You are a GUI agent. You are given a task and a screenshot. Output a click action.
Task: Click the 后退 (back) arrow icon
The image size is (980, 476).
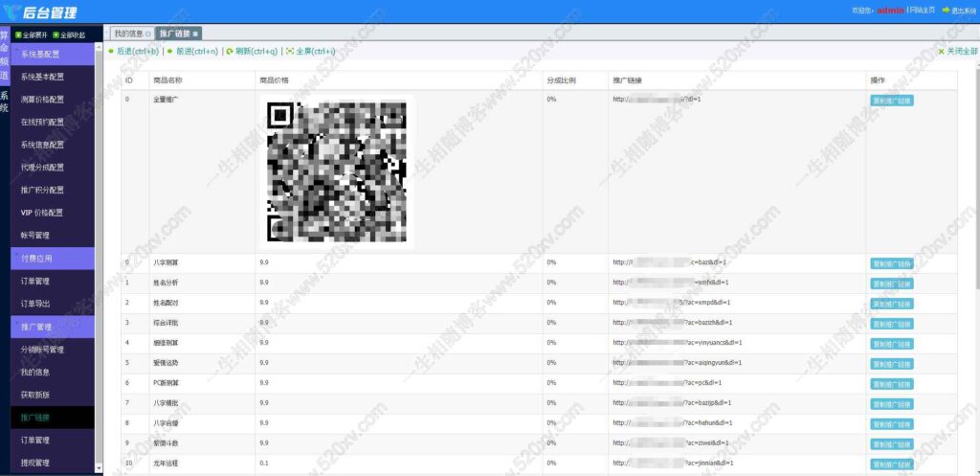(x=112, y=52)
